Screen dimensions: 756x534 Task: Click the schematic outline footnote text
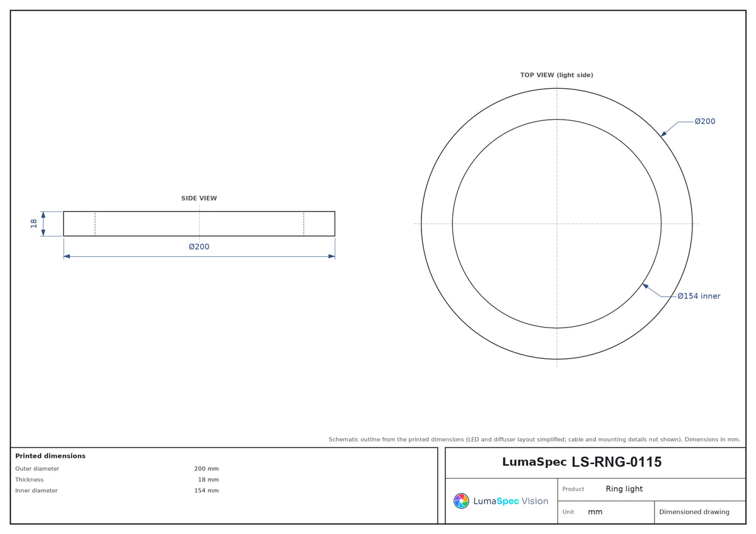(x=535, y=440)
